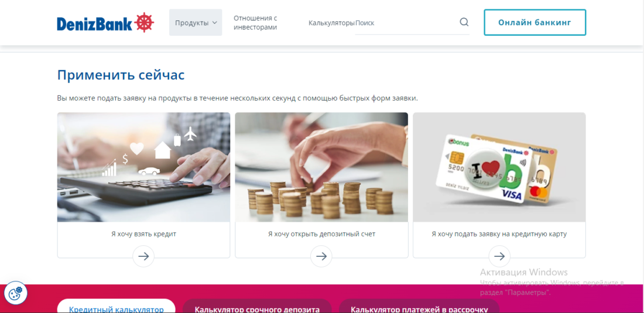This screenshot has height=313, width=644.
Task: Expand the Продукты dropdown menu
Action: point(196,23)
